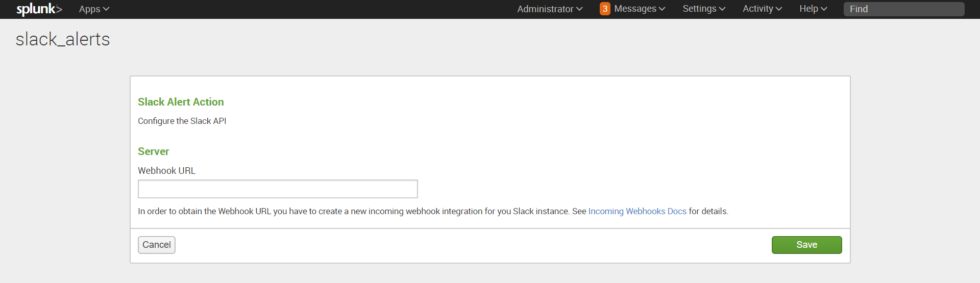Click the orange messages count badge
This screenshot has height=283, width=980.
click(605, 9)
